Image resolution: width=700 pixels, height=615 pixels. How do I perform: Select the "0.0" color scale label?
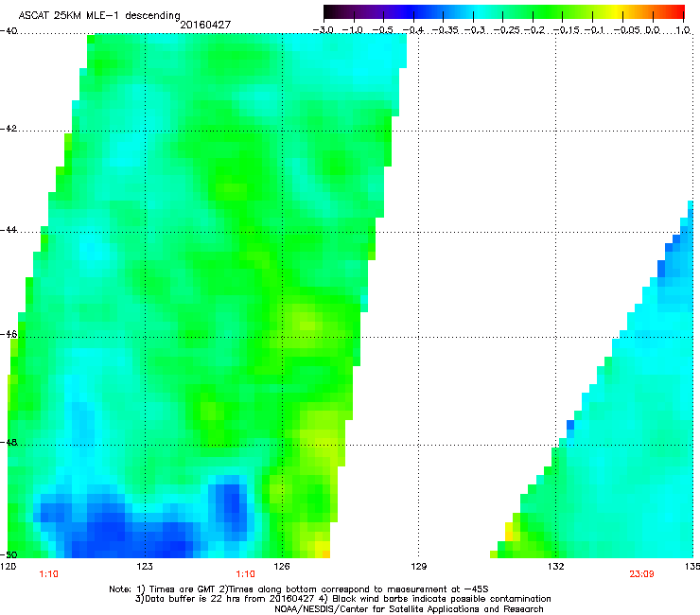pyautogui.click(x=653, y=30)
